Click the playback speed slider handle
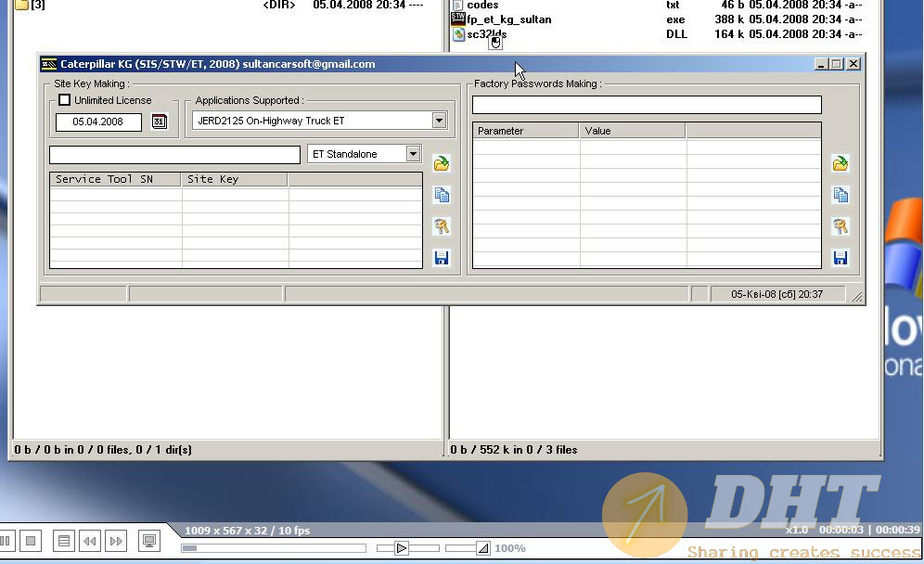 tap(402, 548)
